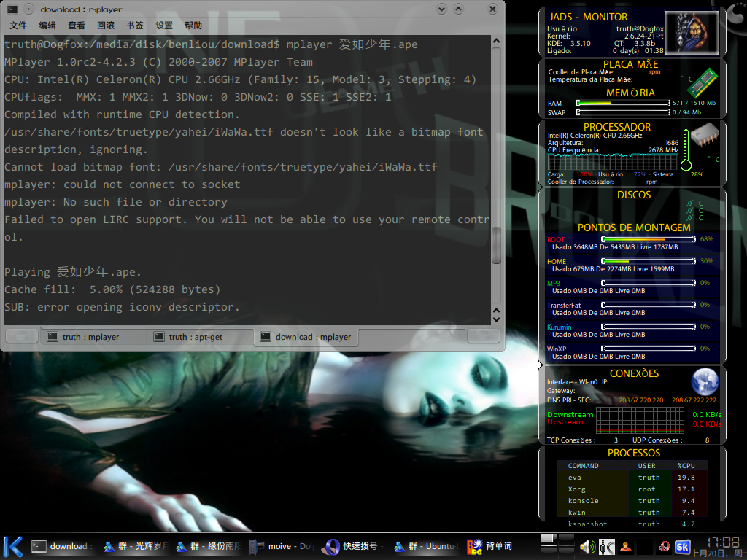Click the 'JADS - MONITOR' title

(x=588, y=17)
